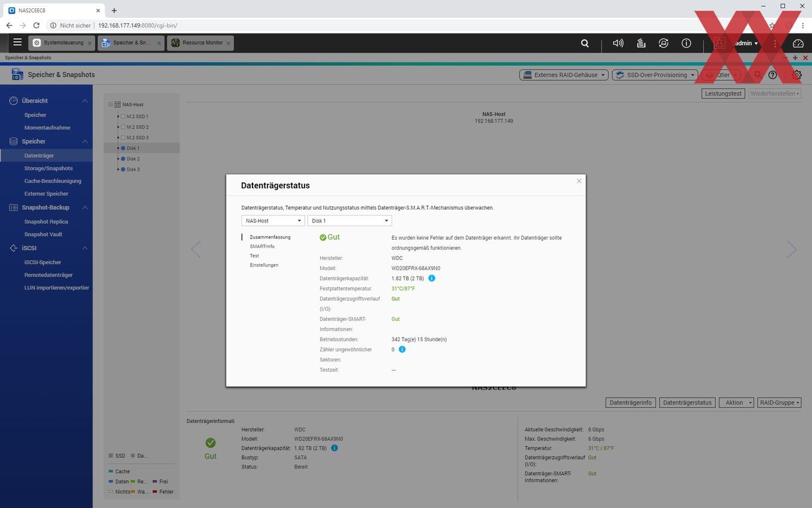Open iSCSI-Speicher in sidebar
Image resolution: width=812 pixels, height=508 pixels.
[x=42, y=262]
